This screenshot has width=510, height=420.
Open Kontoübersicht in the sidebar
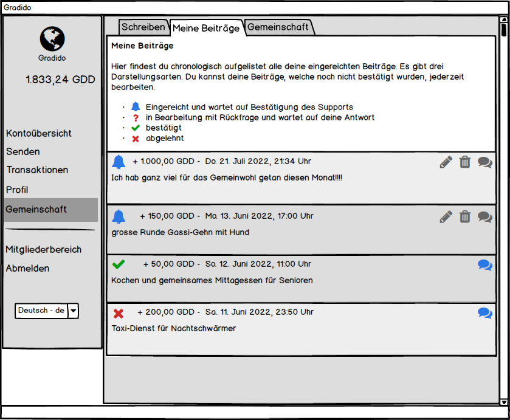click(x=39, y=133)
